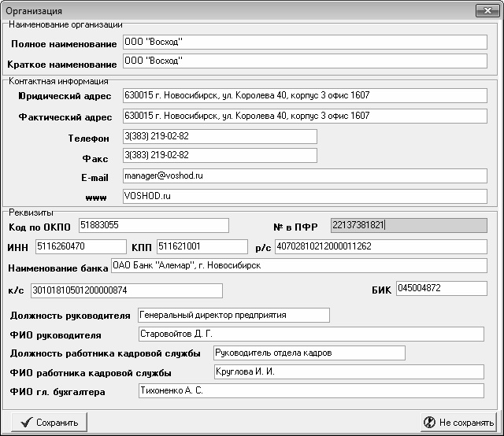Focus the Фактический адрес field

click(305, 116)
